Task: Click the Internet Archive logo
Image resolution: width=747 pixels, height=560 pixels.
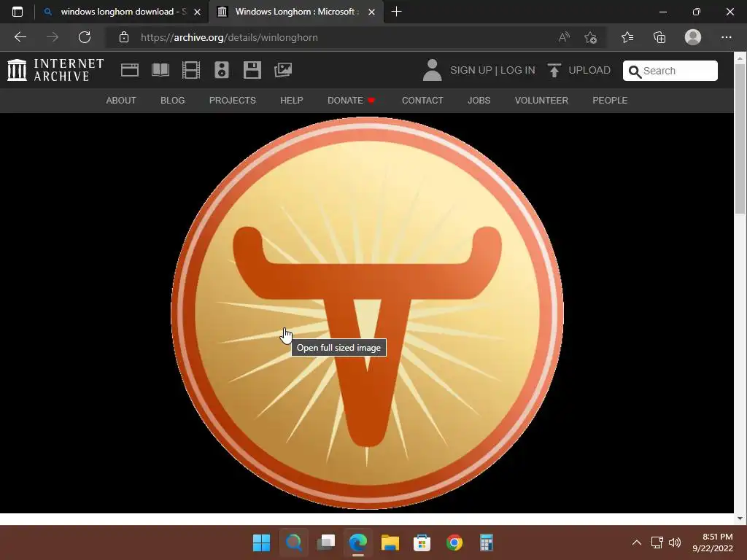Action: 55,70
